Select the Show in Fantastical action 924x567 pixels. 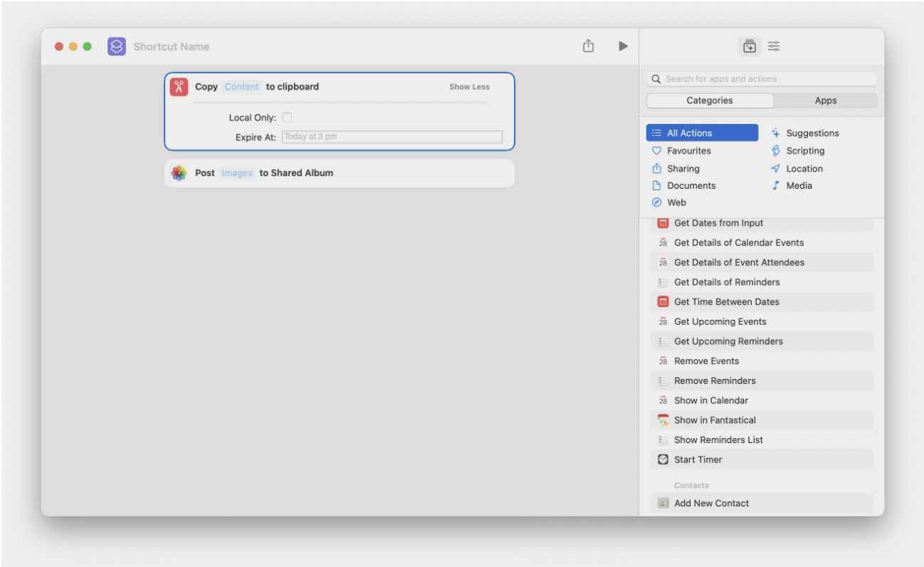click(x=715, y=420)
